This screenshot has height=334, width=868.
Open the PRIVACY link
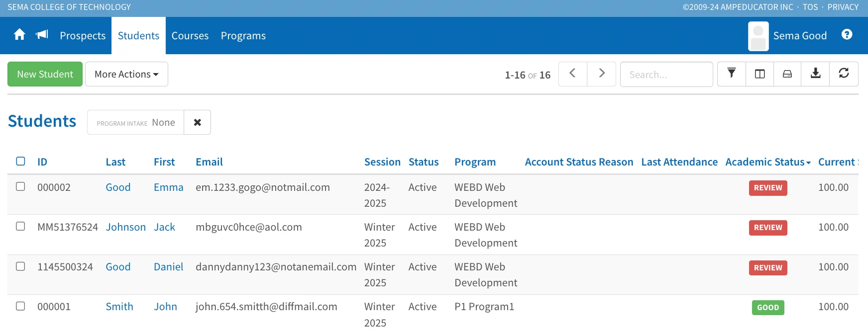(x=843, y=7)
